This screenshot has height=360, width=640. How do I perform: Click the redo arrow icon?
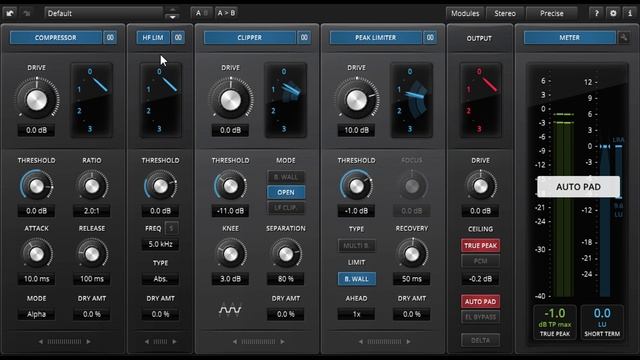pos(27,13)
